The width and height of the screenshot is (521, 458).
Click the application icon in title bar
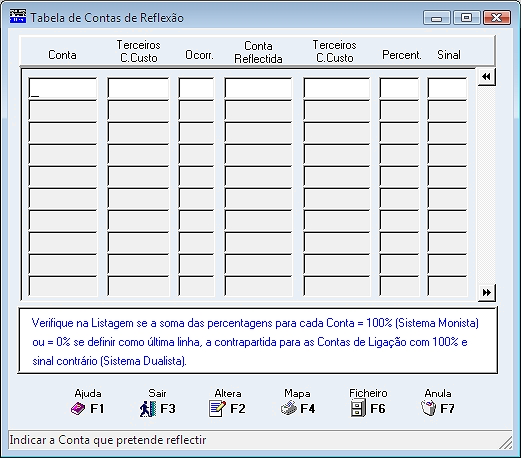(18, 16)
